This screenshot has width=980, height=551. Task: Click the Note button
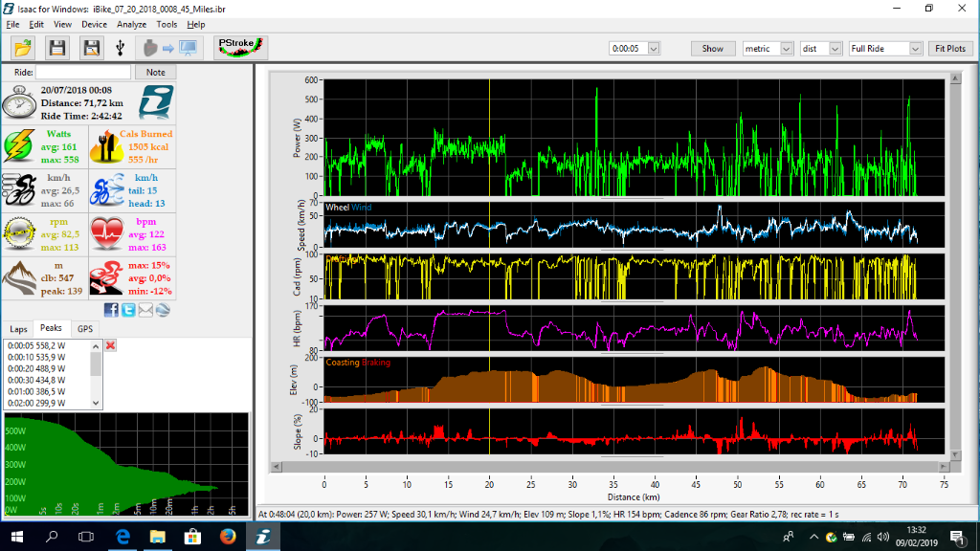(155, 72)
